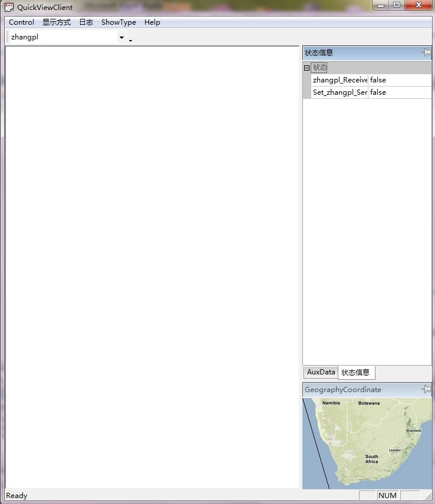The width and height of the screenshot is (435, 504).
Task: Click the false value of zhangpl_Receive
Action: point(400,80)
